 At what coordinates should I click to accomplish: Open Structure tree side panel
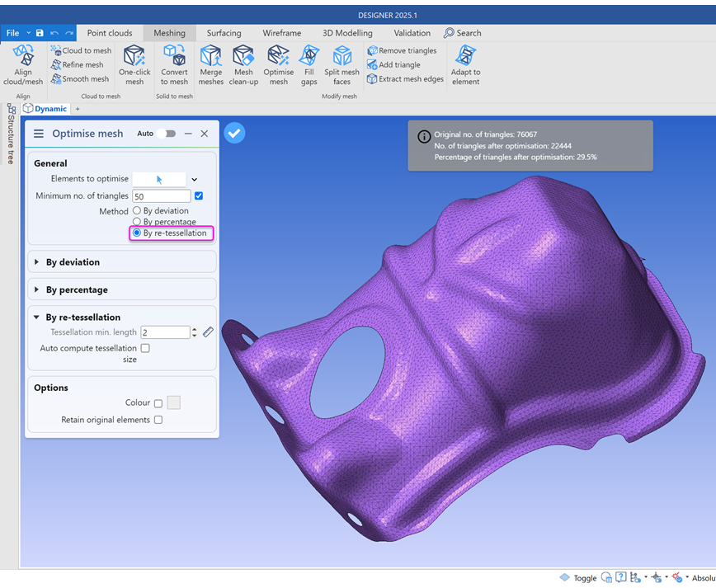click(11, 134)
